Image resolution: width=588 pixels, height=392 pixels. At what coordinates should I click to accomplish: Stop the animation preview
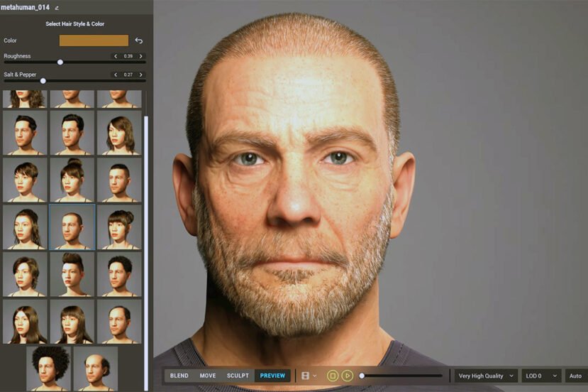(x=333, y=376)
